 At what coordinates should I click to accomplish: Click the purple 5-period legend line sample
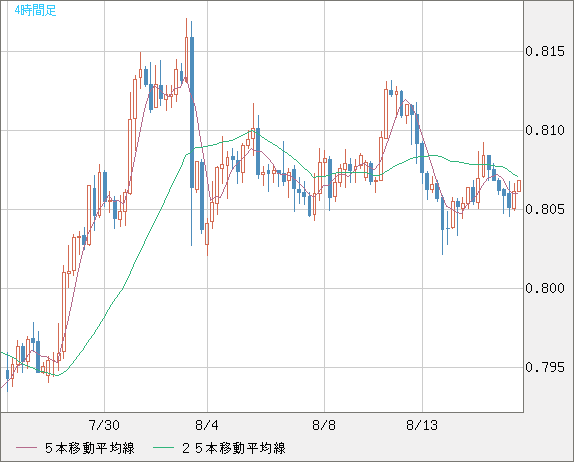tap(26, 448)
